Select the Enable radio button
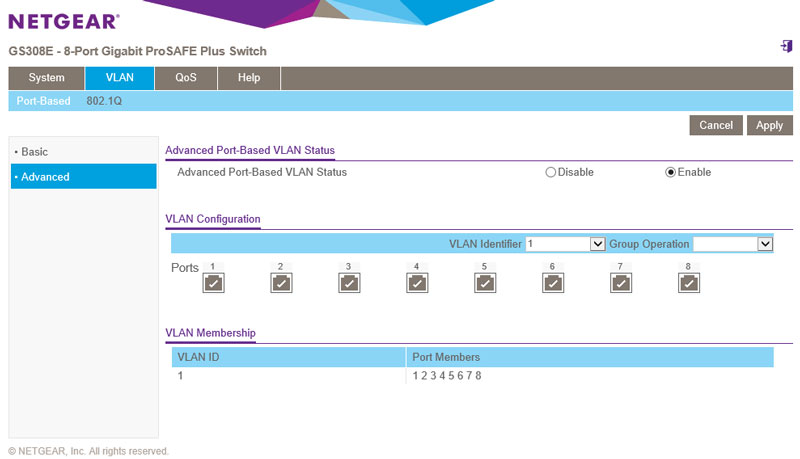The image size is (800, 459). 670,172
